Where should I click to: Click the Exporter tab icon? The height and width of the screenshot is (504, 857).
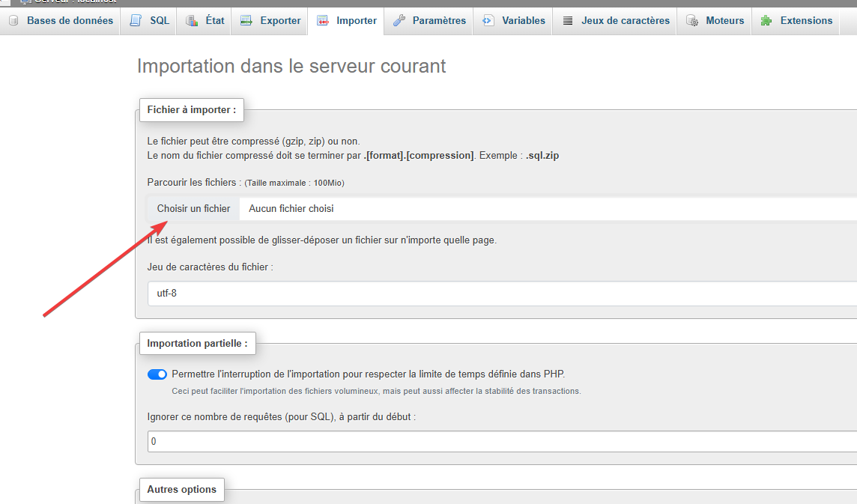click(246, 21)
